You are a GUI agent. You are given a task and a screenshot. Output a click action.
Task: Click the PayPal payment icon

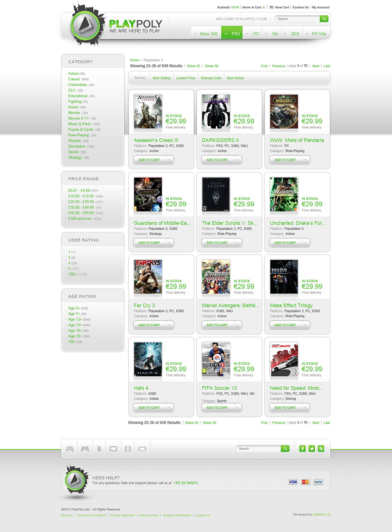[318, 482]
